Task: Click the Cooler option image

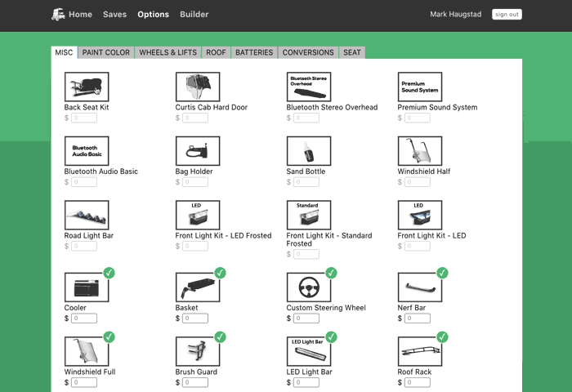Action: (x=87, y=287)
